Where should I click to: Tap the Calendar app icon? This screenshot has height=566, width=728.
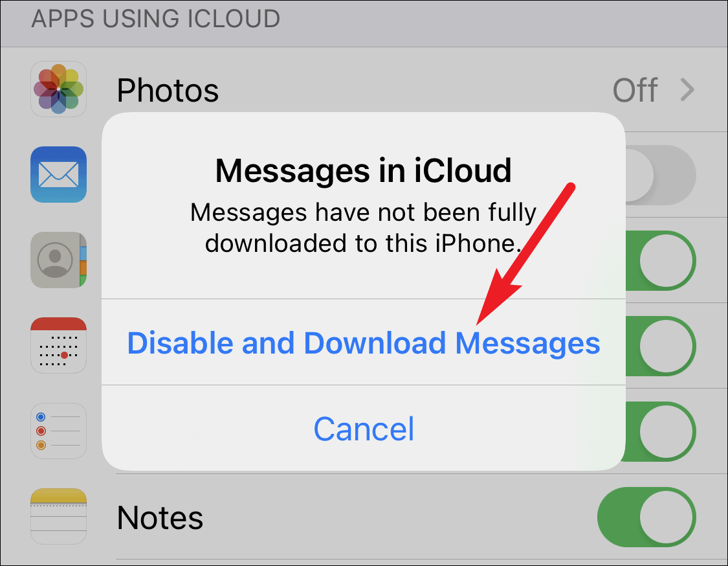click(x=58, y=345)
